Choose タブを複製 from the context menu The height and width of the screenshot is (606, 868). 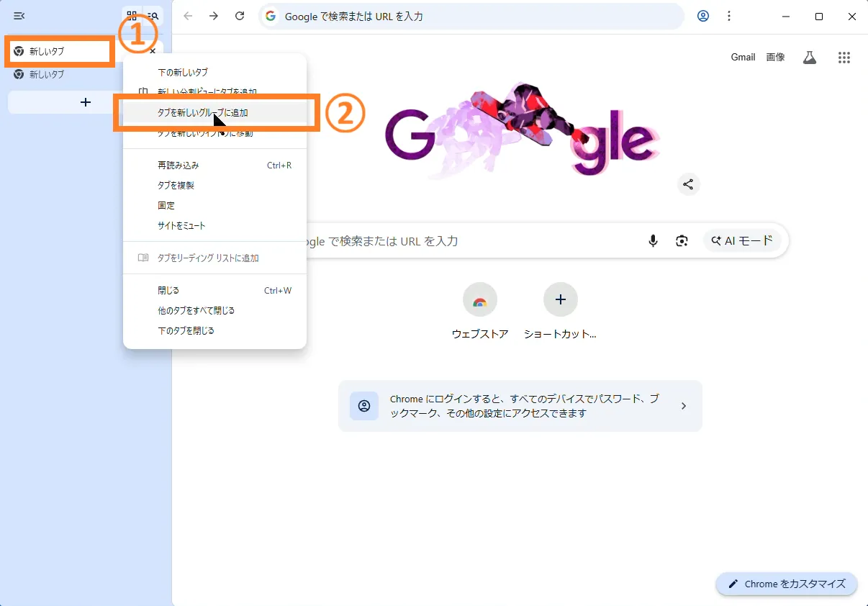coord(176,185)
